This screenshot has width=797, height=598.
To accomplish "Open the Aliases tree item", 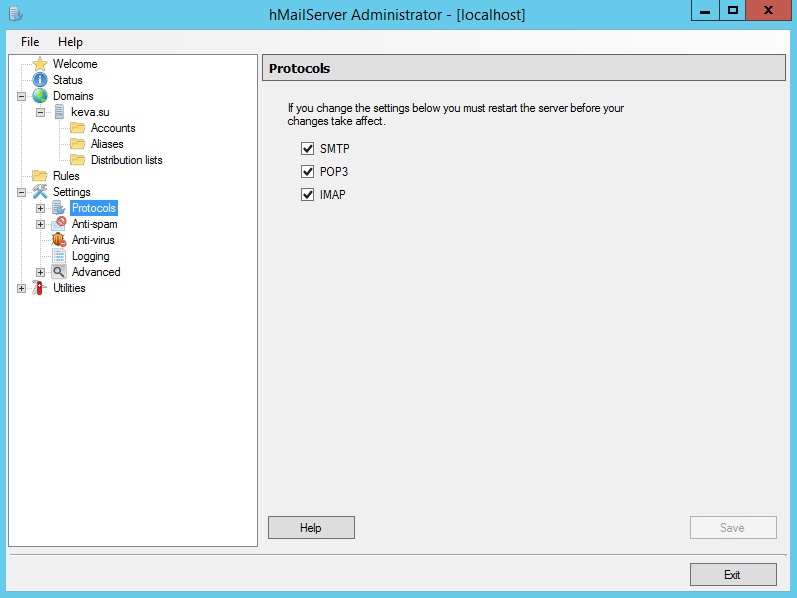I will (107, 144).
